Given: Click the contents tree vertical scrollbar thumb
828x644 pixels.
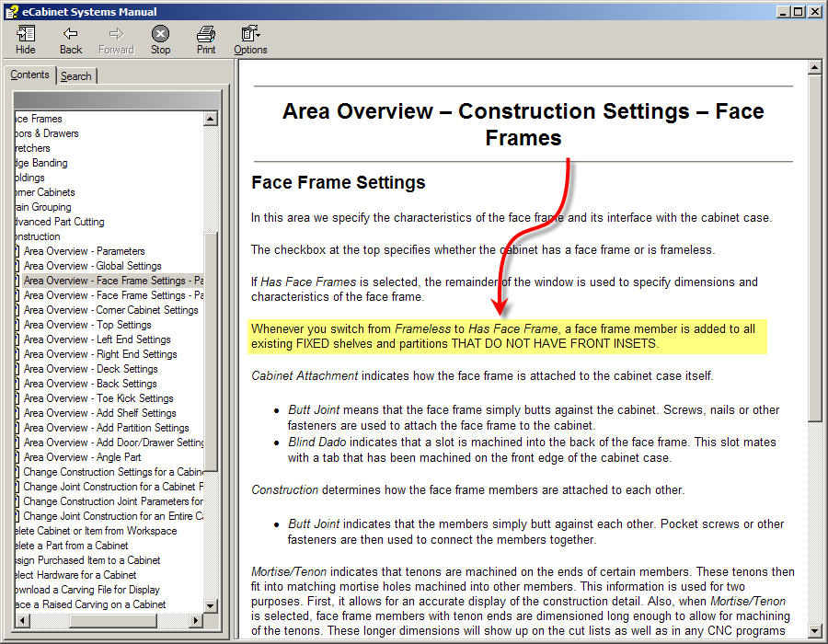Looking at the screenshot, I should tap(211, 351).
